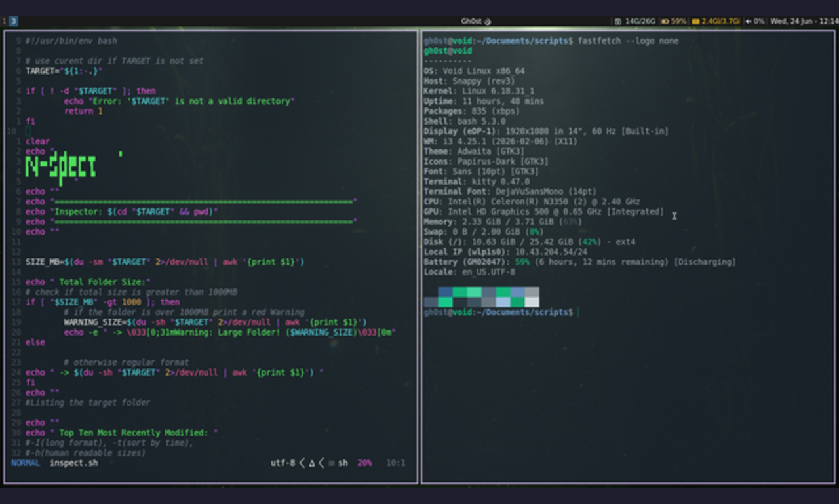Click the Battery (GM02047) status line
This screenshot has width=839, height=504.
[579, 262]
